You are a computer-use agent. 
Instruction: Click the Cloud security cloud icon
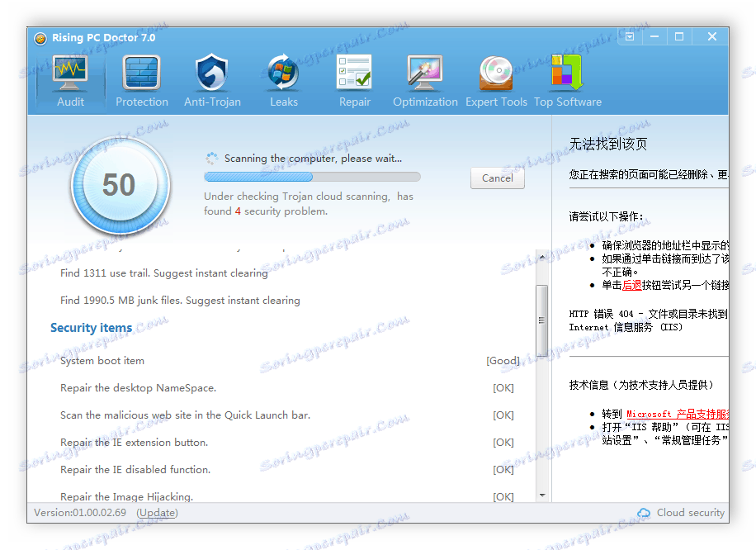point(644,513)
